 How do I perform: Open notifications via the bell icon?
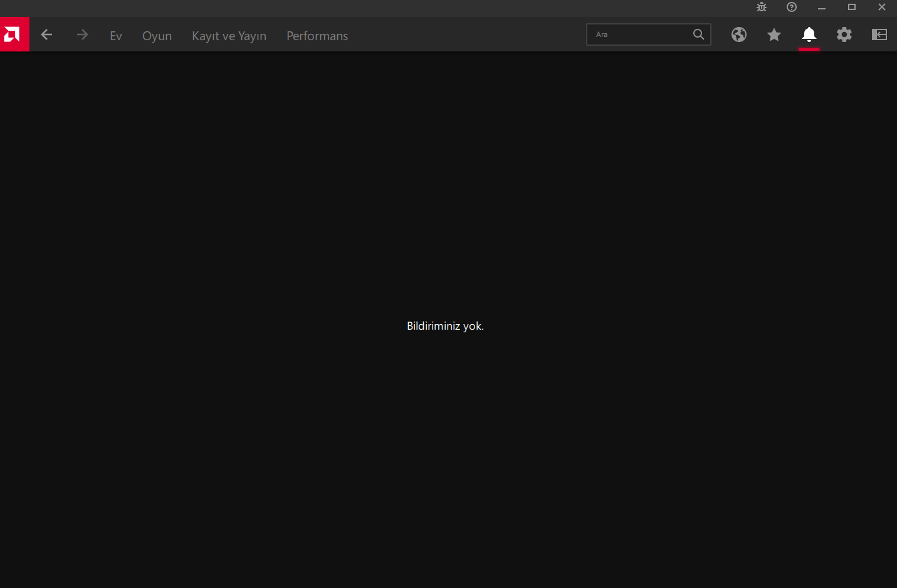coord(809,34)
